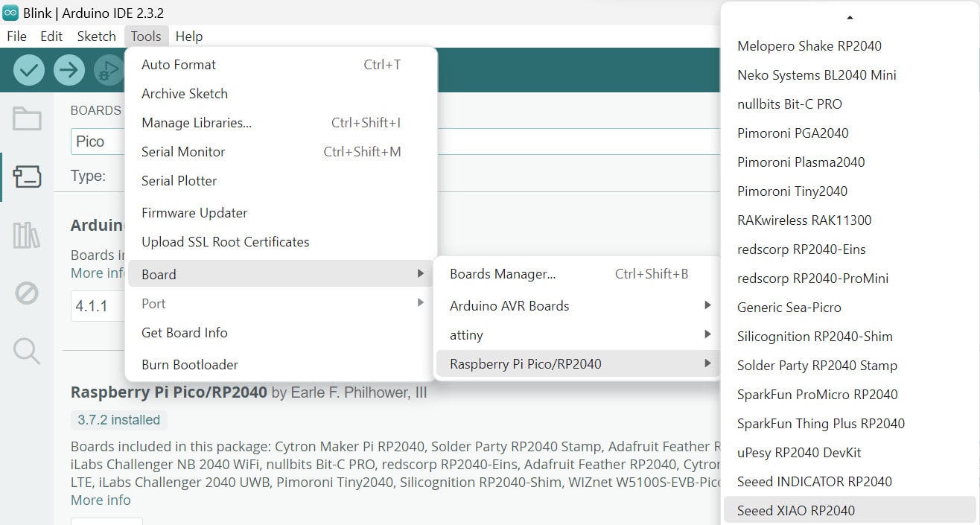The height and width of the screenshot is (525, 980).
Task: Click More info under Arduino package
Action: point(98,273)
